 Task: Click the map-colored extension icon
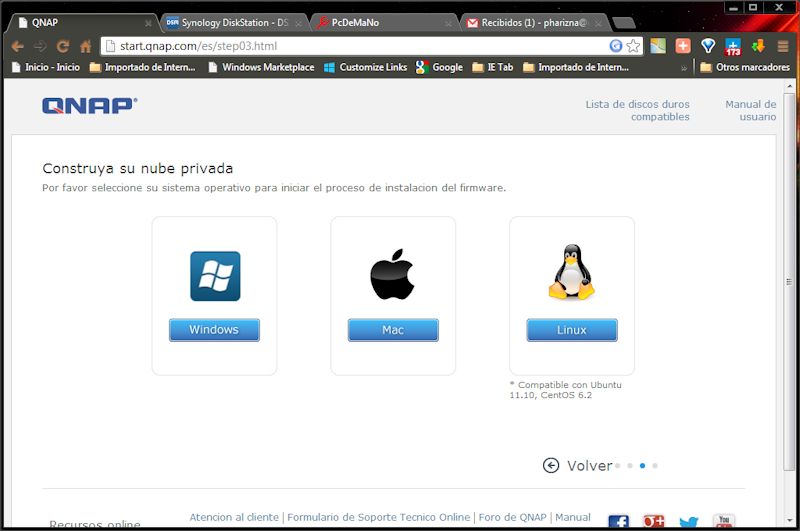coord(658,46)
